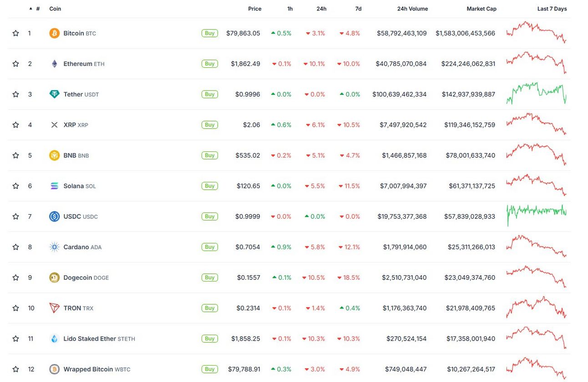Image resolution: width=588 pixels, height=382 pixels.
Task: Sort the table by Coin column
Action: tap(55, 9)
